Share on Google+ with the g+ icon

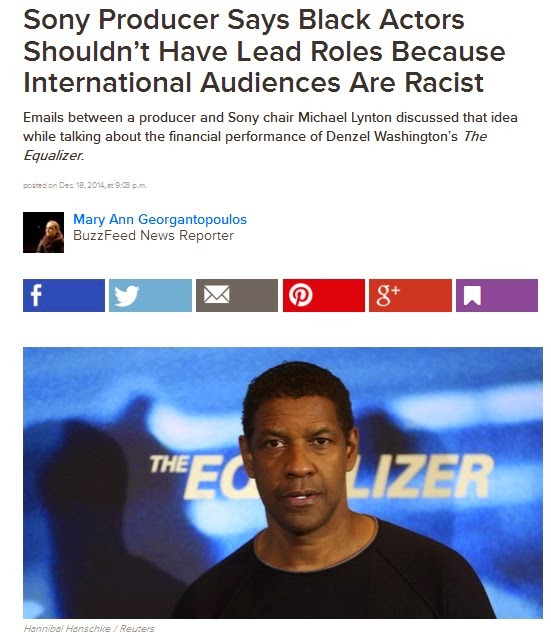click(x=410, y=295)
